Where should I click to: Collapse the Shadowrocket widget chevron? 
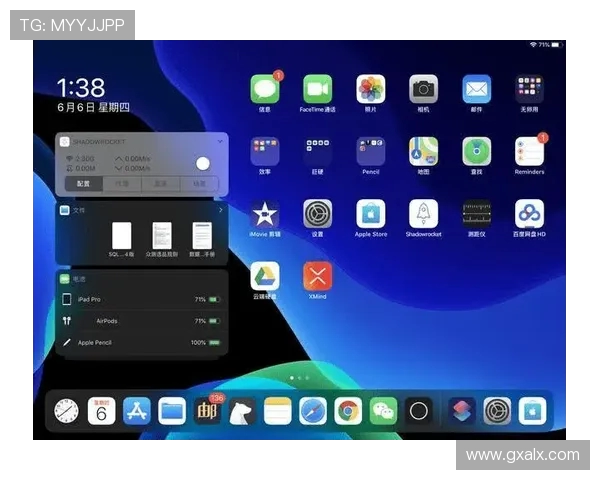[x=221, y=142]
